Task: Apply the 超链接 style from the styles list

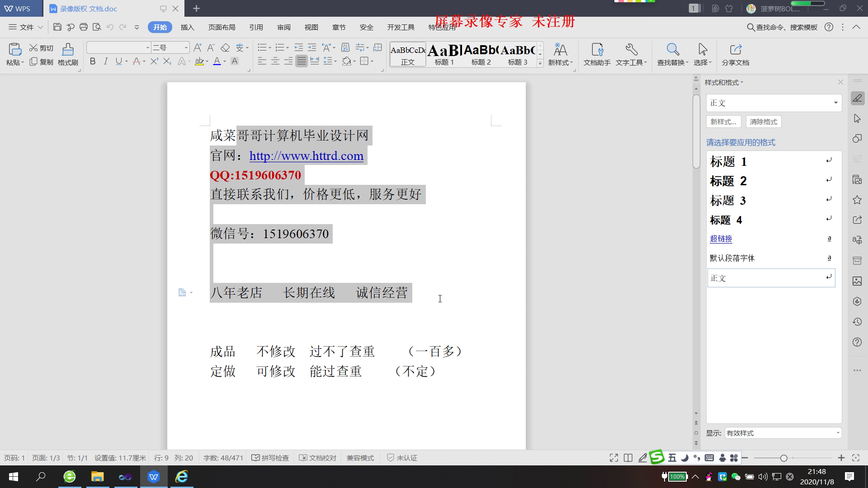Action: (771, 239)
